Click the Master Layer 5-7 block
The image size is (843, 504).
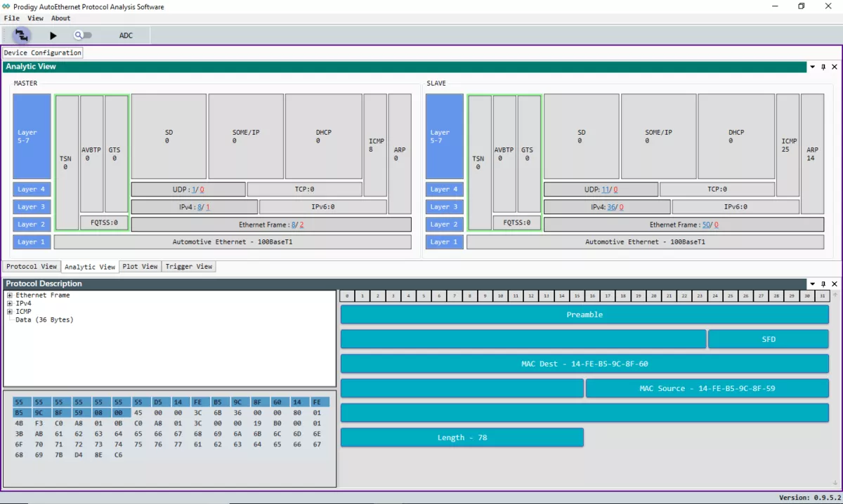coord(32,136)
